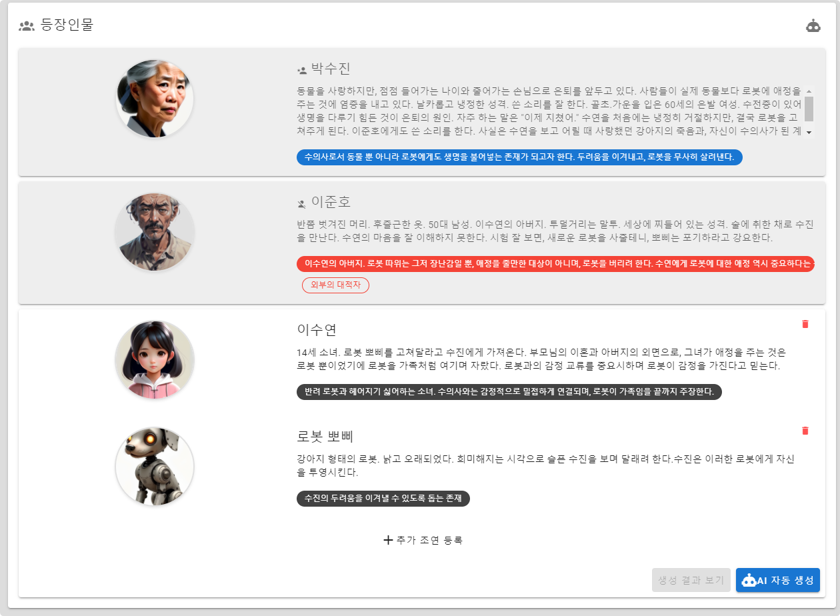Image resolution: width=840 pixels, height=616 pixels.
Task: Click the person icon next to 박수진
Action: tap(302, 69)
